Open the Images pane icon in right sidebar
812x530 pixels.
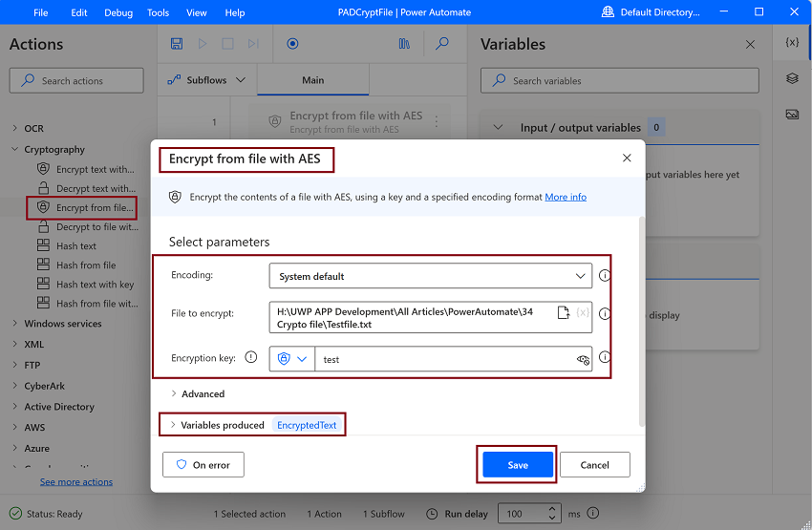[x=792, y=114]
